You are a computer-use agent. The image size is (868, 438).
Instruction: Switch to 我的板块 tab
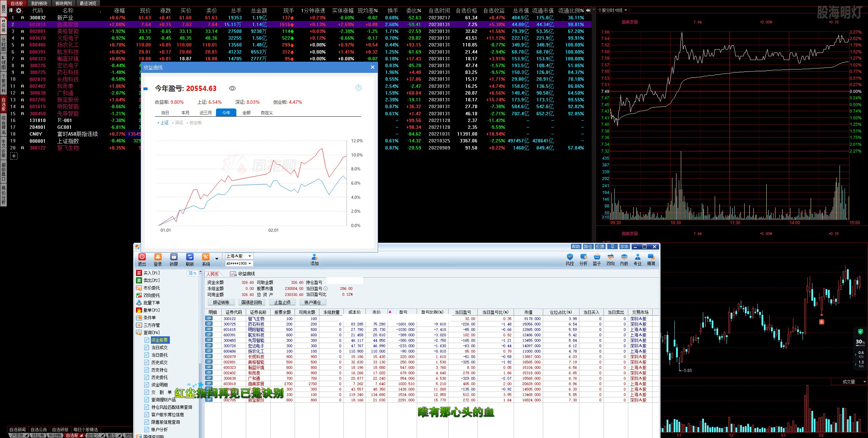point(39,3)
